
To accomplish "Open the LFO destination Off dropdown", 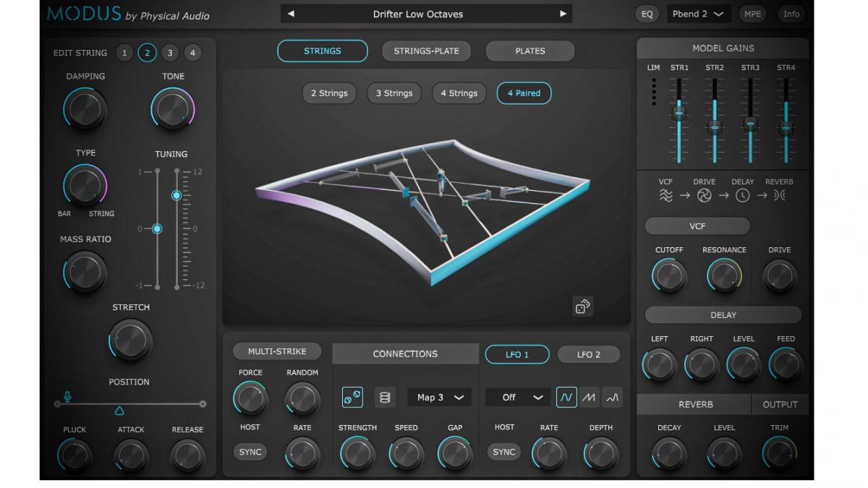I will [518, 397].
